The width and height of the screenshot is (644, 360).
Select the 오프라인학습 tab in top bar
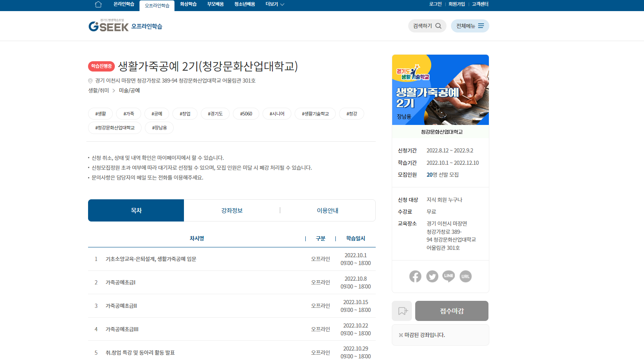[157, 6]
